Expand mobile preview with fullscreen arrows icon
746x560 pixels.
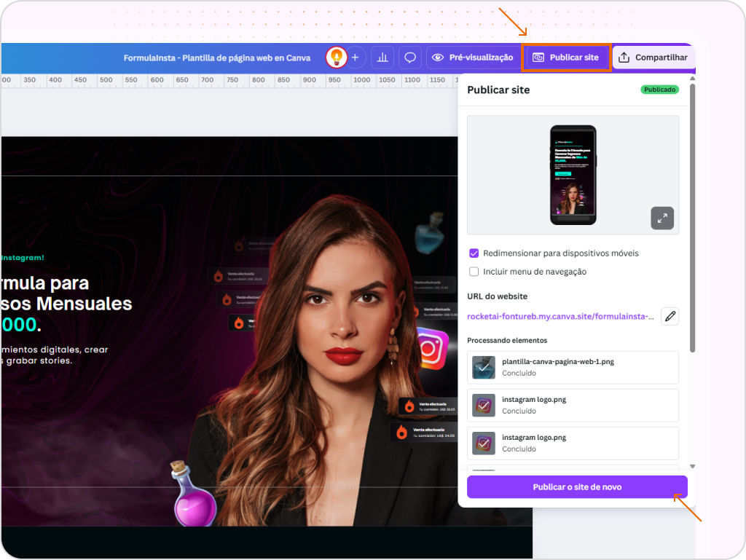click(x=661, y=218)
